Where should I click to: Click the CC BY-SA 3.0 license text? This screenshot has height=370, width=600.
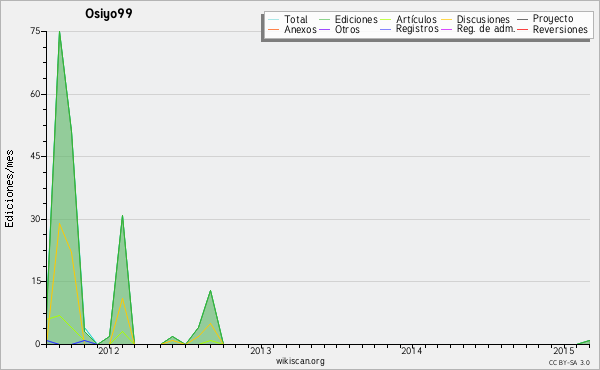[x=569, y=362]
